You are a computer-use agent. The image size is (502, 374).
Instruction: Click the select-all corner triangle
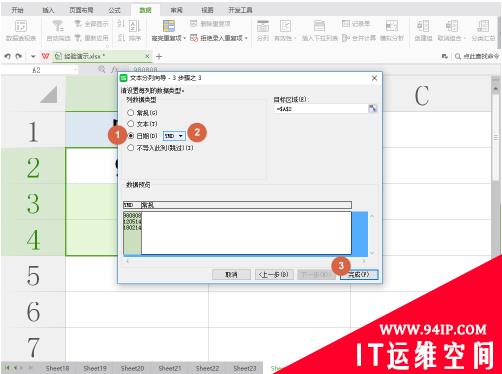48,95
